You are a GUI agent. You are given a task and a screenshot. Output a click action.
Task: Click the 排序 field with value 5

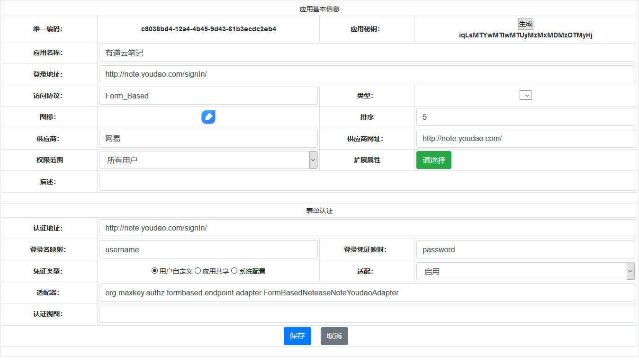(x=525, y=117)
